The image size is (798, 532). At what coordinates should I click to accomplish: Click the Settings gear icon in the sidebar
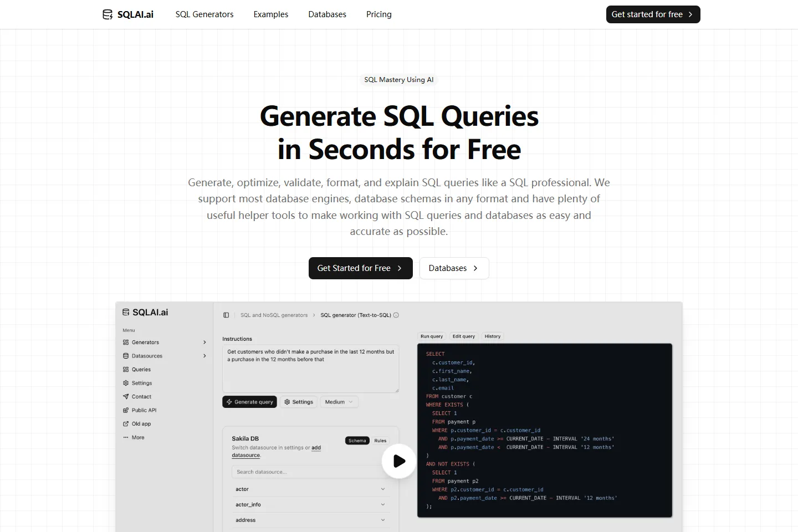click(126, 383)
